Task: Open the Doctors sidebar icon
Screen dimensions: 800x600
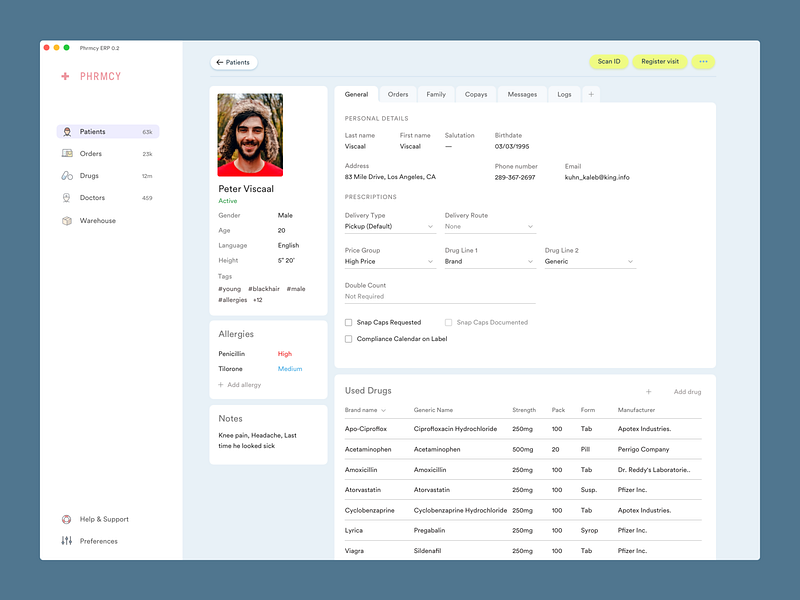Action: [66, 197]
